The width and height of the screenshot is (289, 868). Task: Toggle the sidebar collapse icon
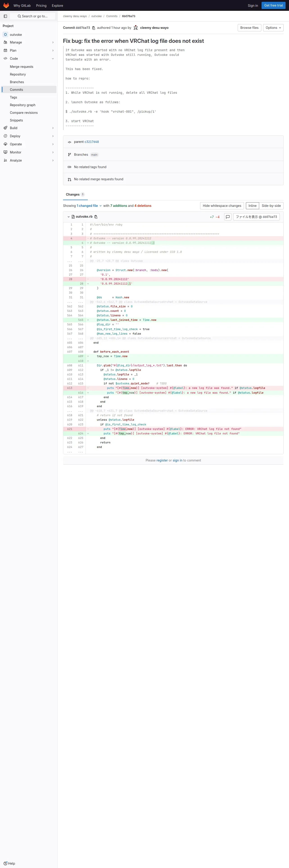5,16
